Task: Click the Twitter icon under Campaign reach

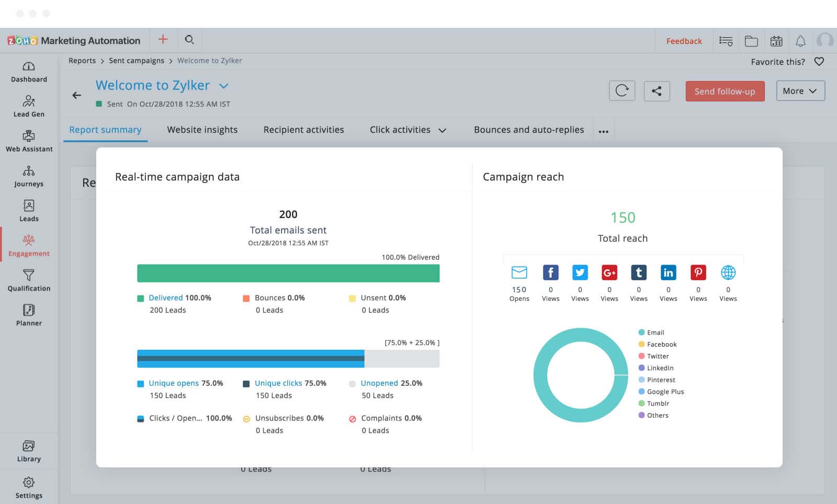Action: 580,272
